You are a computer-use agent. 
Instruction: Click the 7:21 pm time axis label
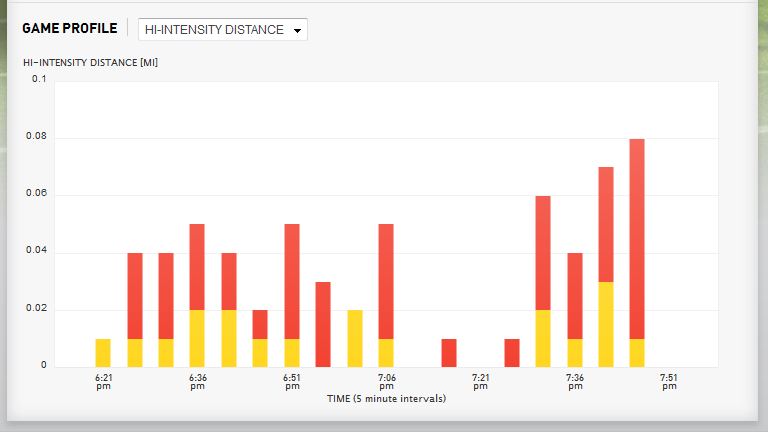click(481, 382)
